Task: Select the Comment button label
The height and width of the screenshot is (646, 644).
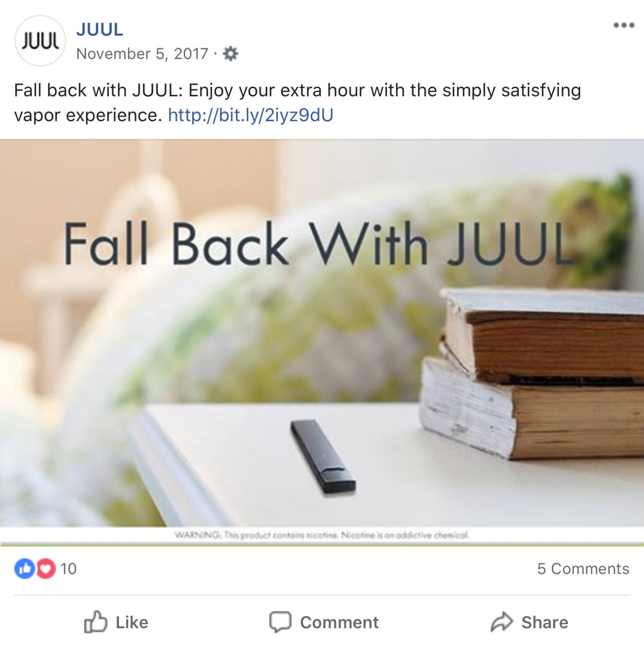Action: click(339, 622)
